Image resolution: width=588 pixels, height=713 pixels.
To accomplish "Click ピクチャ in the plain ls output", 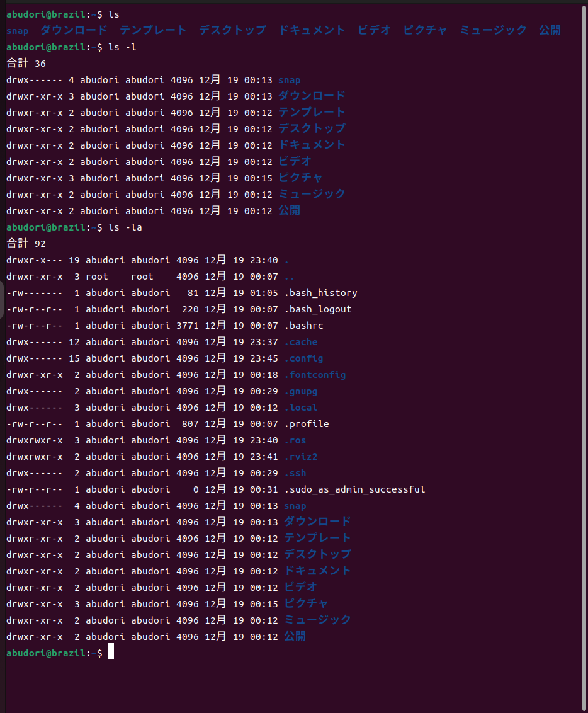I will pyautogui.click(x=426, y=30).
